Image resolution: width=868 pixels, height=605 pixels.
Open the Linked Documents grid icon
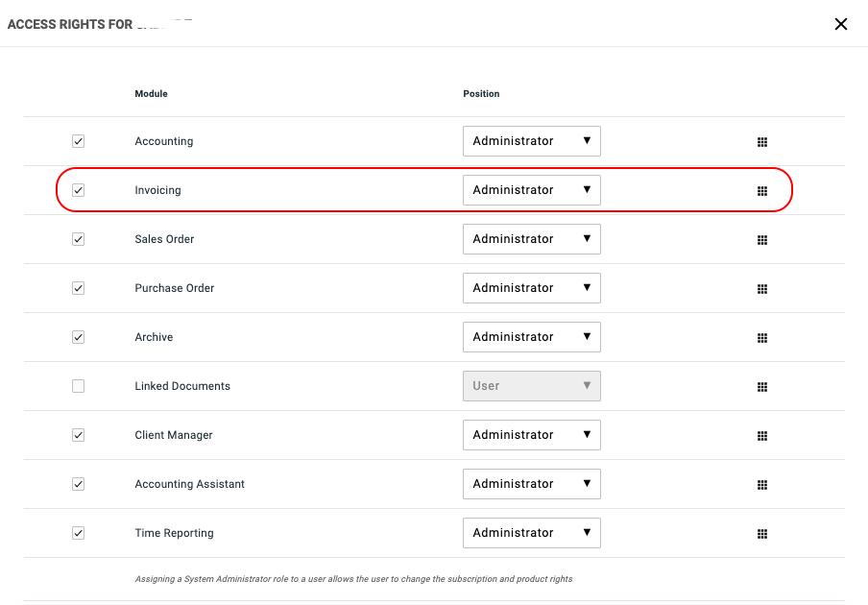(x=762, y=387)
